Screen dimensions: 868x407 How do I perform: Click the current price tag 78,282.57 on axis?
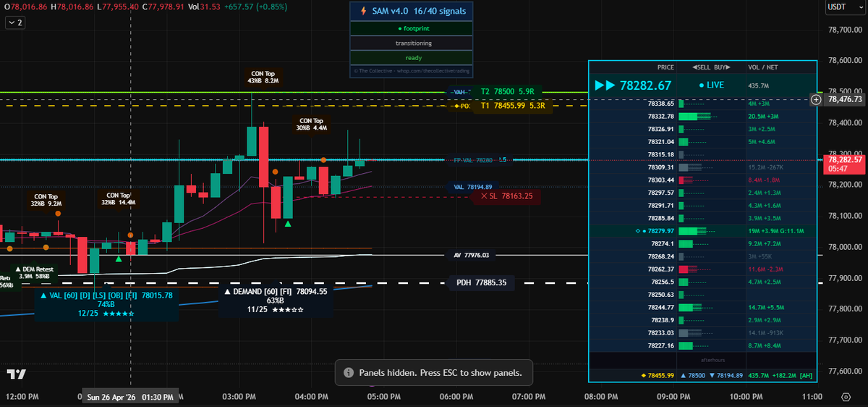tap(843, 163)
